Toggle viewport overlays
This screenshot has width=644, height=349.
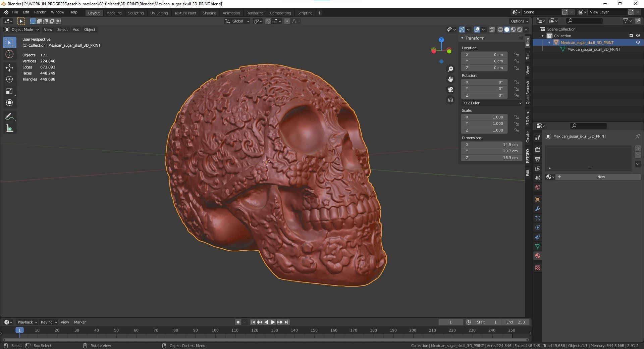(477, 30)
